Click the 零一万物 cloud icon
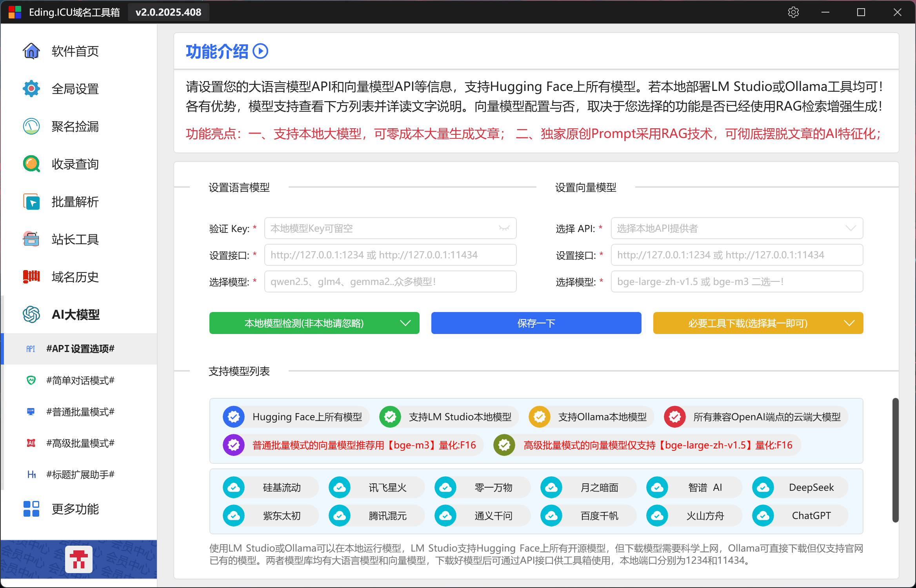 (445, 487)
